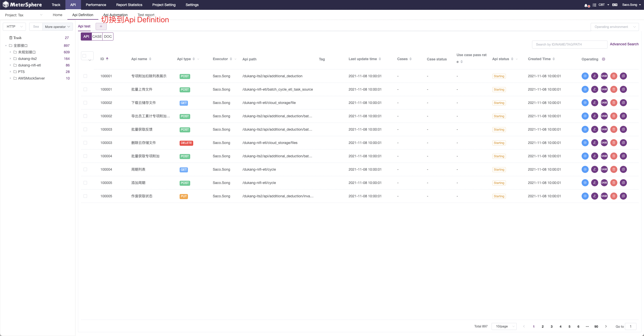Click the Search by ID/NAME/TAG/PATH field

point(569,44)
